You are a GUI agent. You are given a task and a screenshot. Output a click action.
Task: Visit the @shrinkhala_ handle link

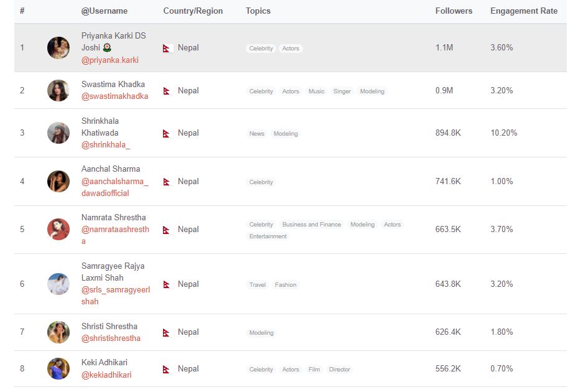coord(106,145)
